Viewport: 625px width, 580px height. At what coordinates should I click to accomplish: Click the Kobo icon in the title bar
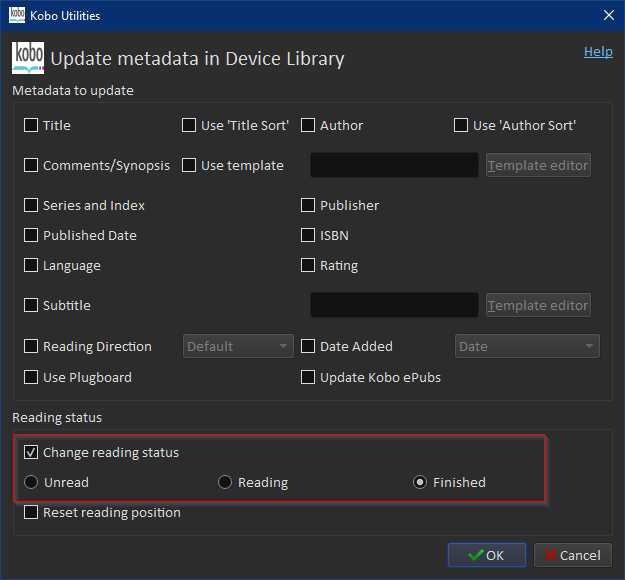16,15
